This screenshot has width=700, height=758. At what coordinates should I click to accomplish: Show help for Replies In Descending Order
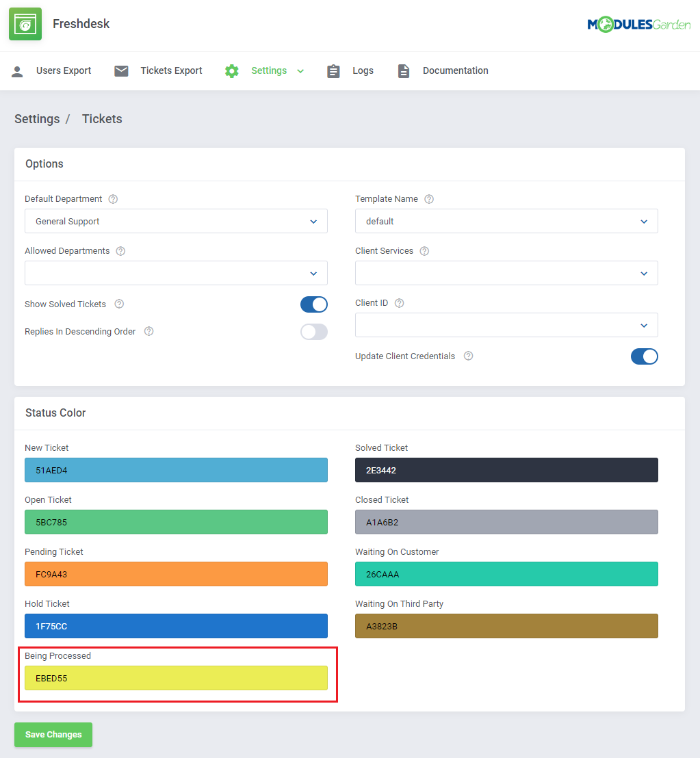click(149, 331)
